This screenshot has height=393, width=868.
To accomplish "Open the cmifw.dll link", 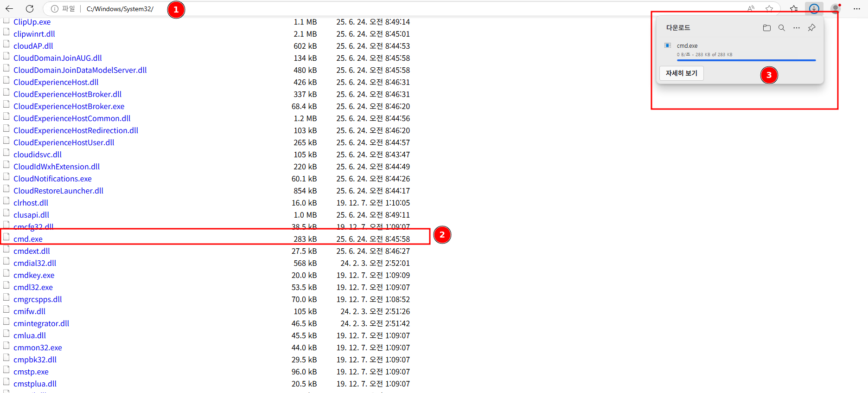I will point(29,311).
